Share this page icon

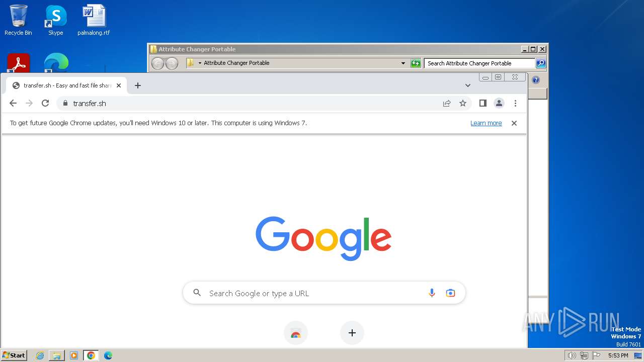click(447, 103)
